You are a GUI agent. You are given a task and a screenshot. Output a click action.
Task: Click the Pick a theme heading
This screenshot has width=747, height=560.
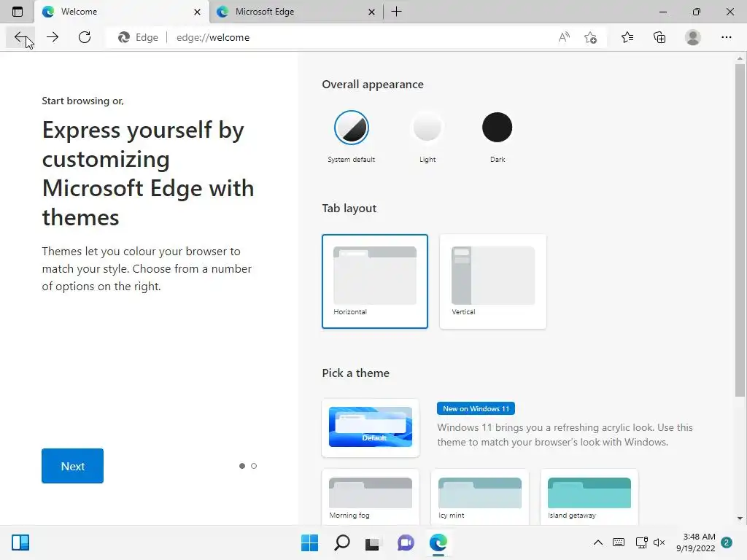click(x=355, y=373)
